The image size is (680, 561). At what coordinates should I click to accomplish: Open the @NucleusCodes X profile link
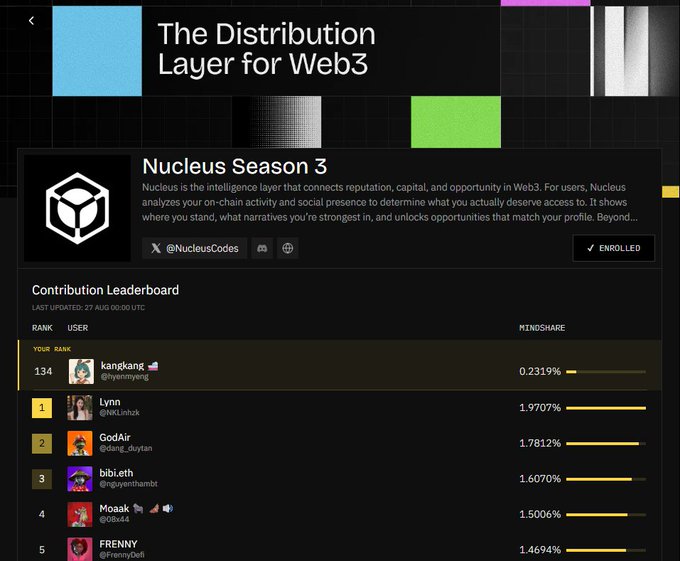[x=194, y=248]
